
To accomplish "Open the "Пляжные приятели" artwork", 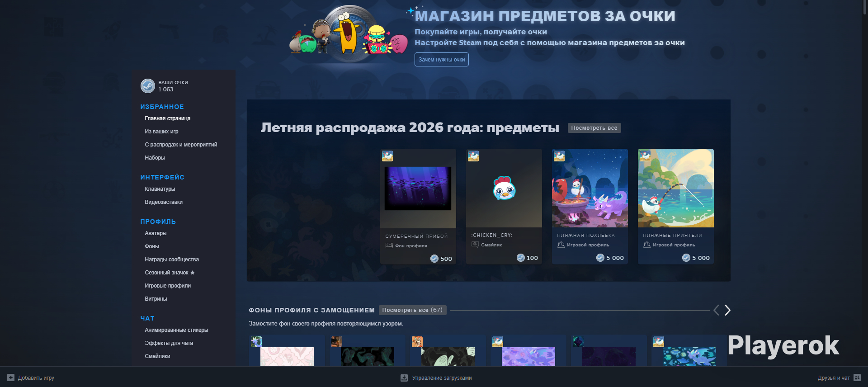I will pos(676,188).
